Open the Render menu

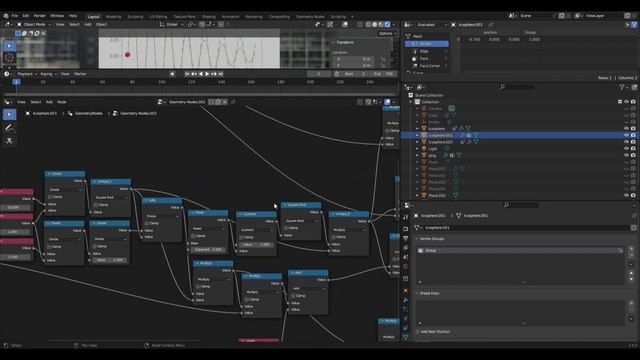(x=40, y=16)
